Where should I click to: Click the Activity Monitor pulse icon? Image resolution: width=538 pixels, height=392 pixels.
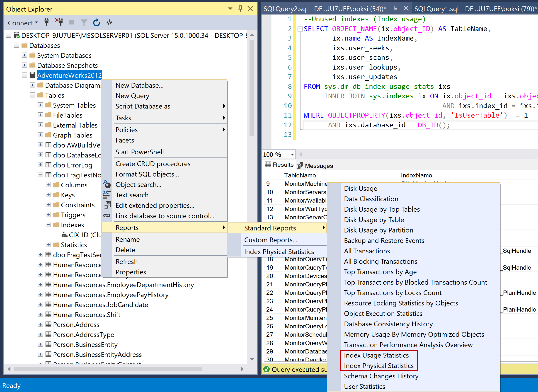(x=109, y=22)
